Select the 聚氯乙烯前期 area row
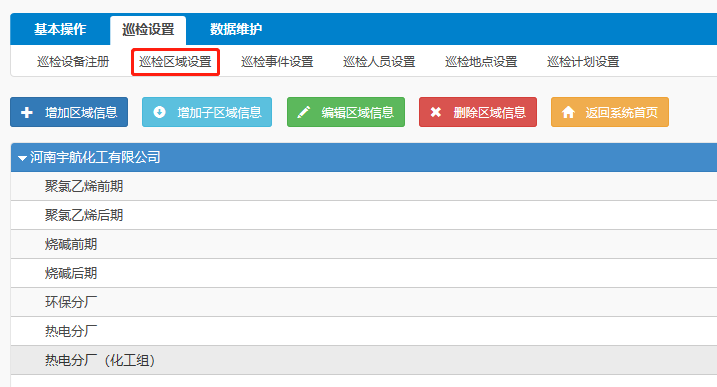This screenshot has width=717, height=387. (x=364, y=186)
